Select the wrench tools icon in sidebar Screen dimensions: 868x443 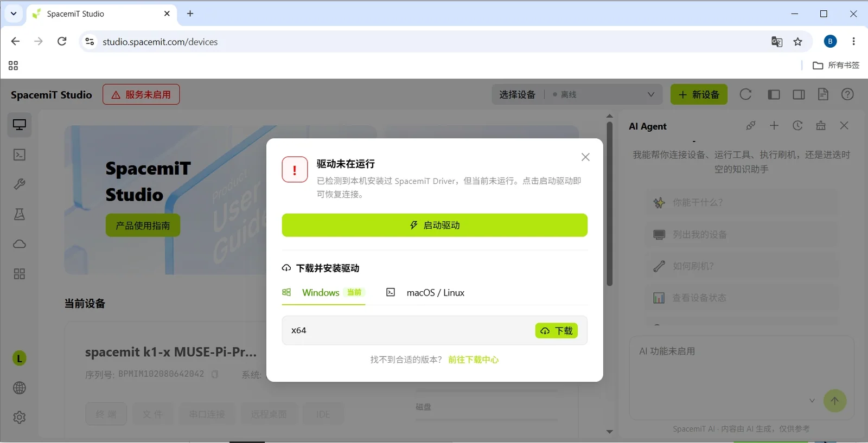pyautogui.click(x=20, y=184)
